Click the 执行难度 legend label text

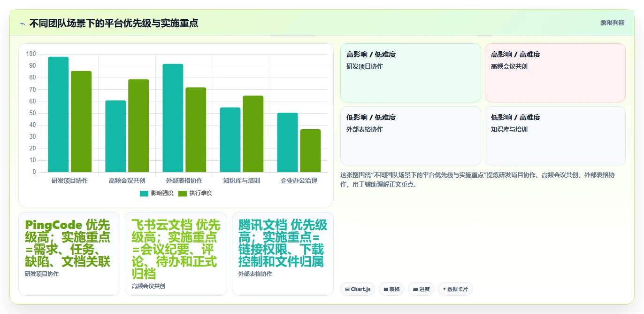click(200, 194)
